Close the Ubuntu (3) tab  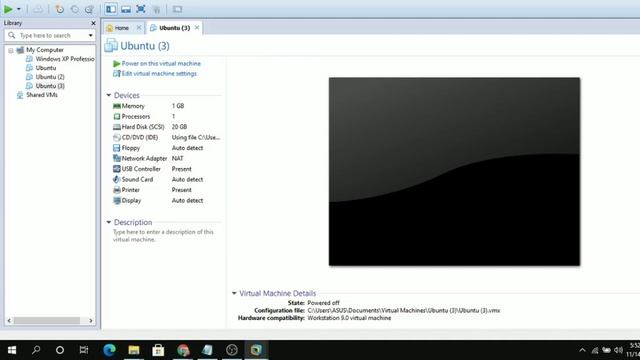[197, 27]
